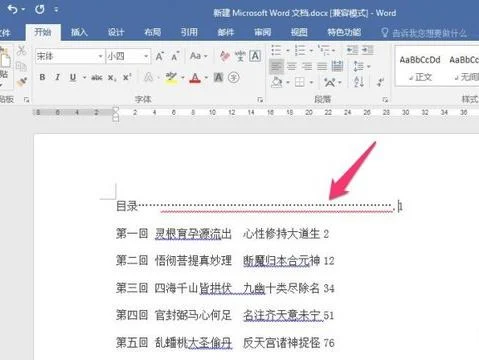Click the Character Shading gray A icon
Image resolution: width=479 pixels, height=360 pixels.
[218, 78]
